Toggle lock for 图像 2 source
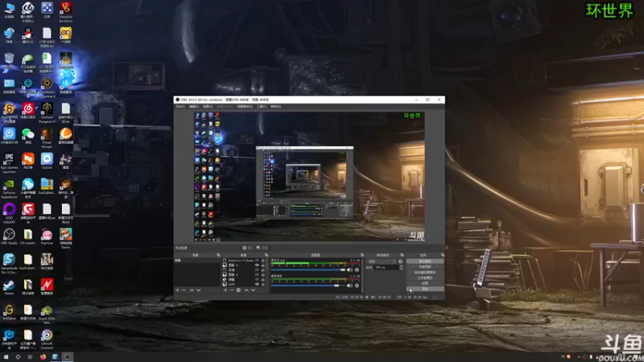644x362 pixels. coord(263,274)
